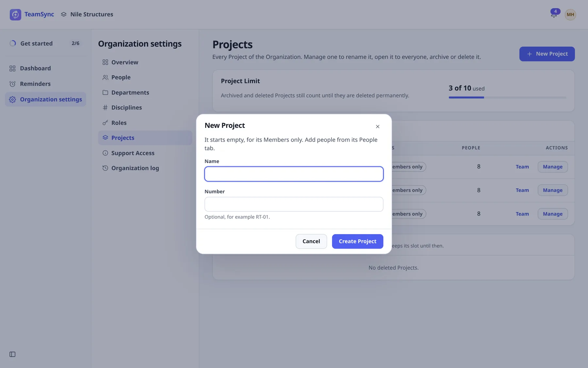Focus the Number input field
Image resolution: width=588 pixels, height=368 pixels.
click(294, 204)
